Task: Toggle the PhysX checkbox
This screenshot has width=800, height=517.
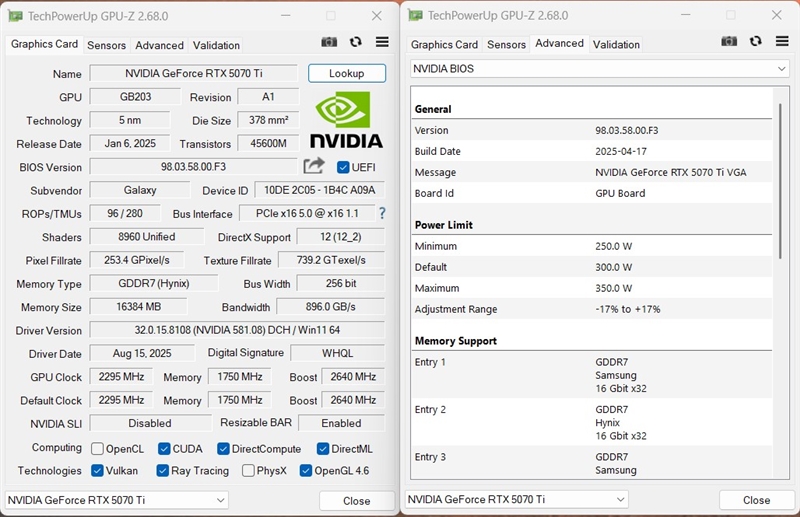Action: [246, 471]
